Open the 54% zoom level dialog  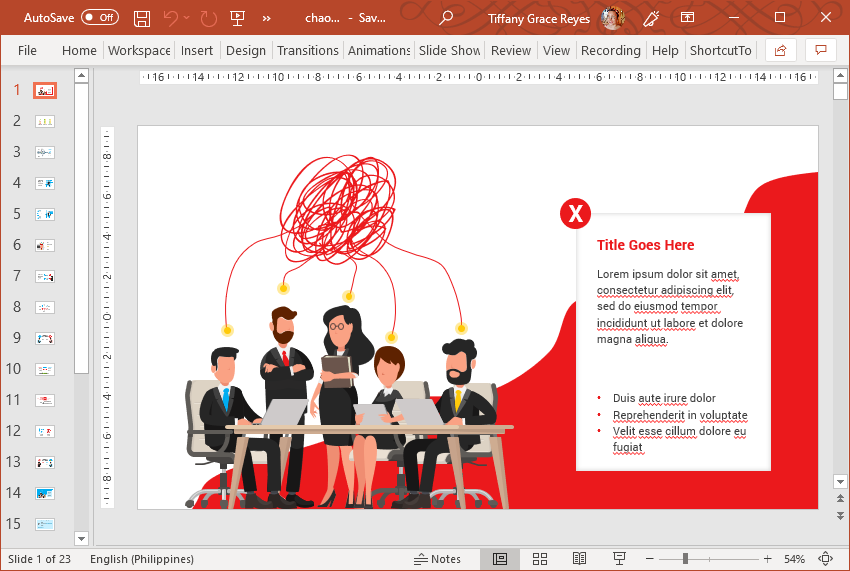794,559
